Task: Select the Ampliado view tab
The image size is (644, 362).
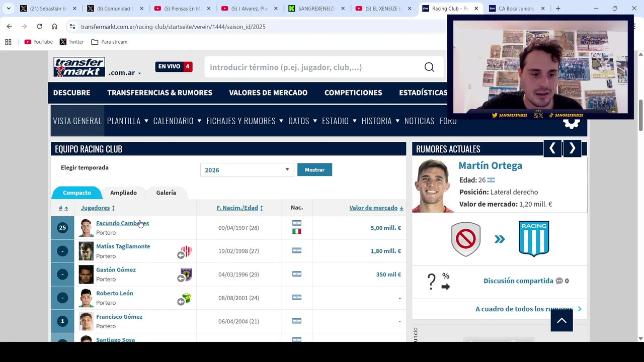Action: 123,193
